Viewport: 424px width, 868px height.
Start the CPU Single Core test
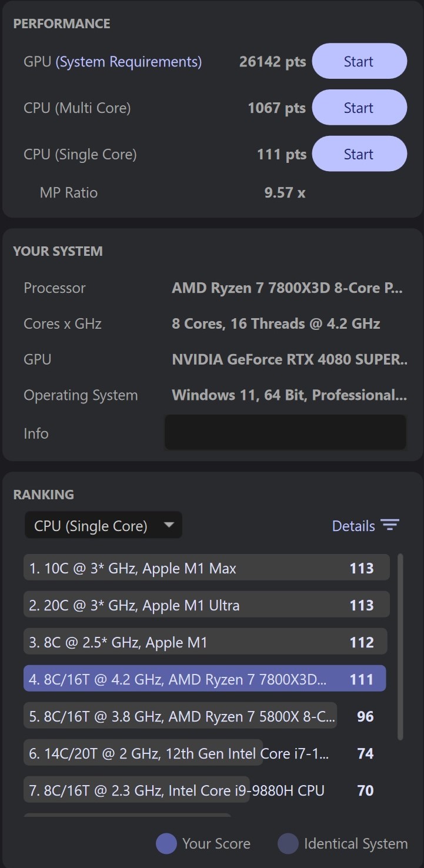pyautogui.click(x=359, y=154)
